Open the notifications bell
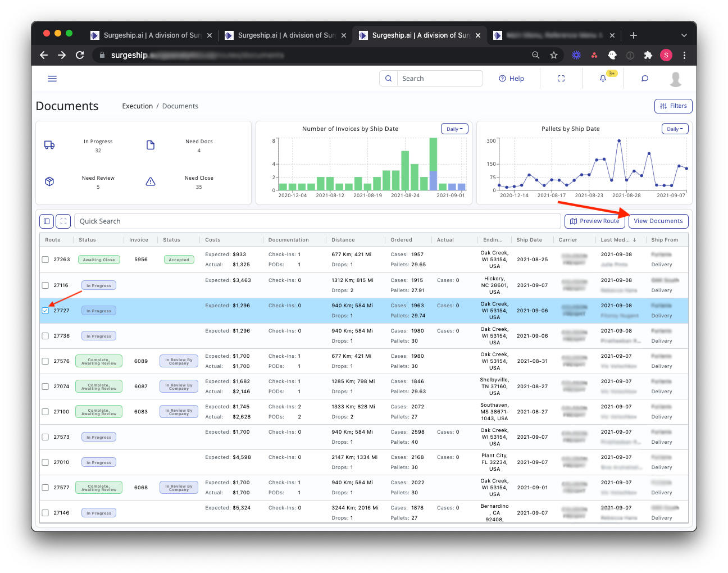 click(603, 79)
